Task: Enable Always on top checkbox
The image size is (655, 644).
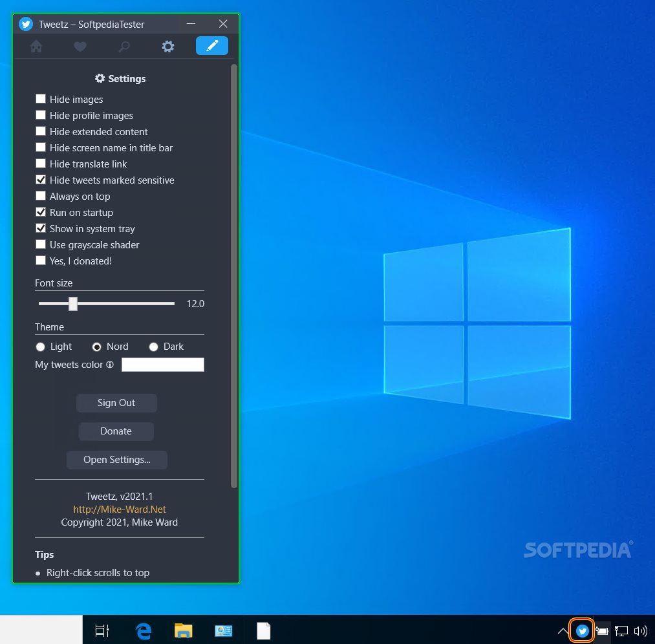Action: 41,196
